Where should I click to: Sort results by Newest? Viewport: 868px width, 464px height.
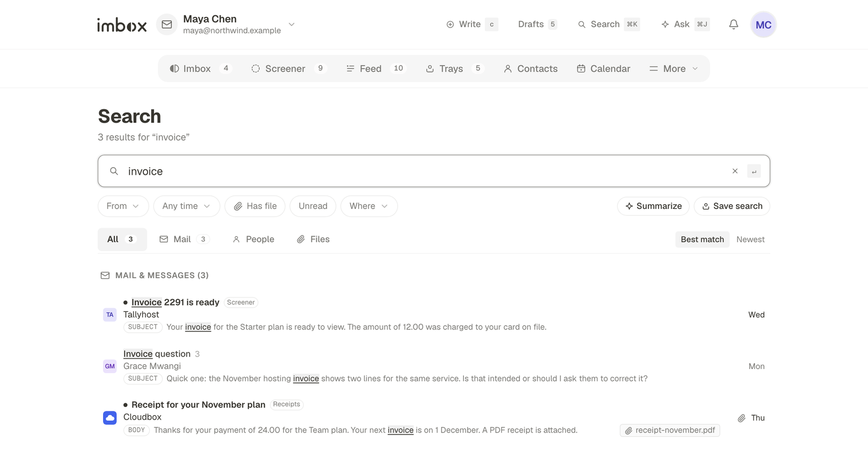coord(750,239)
